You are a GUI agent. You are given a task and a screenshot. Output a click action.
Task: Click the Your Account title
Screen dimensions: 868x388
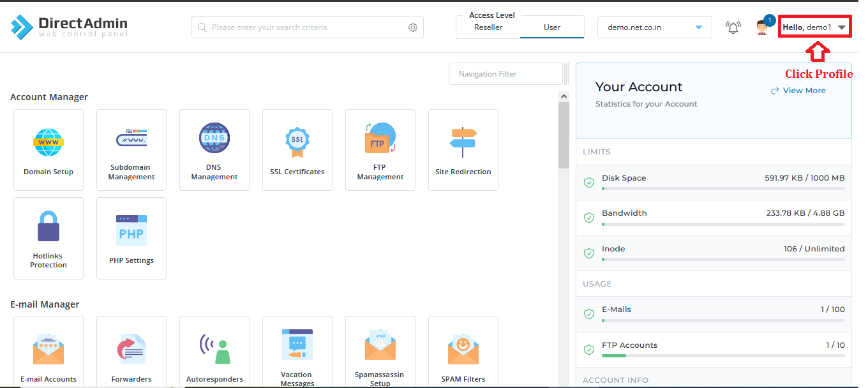(x=639, y=87)
